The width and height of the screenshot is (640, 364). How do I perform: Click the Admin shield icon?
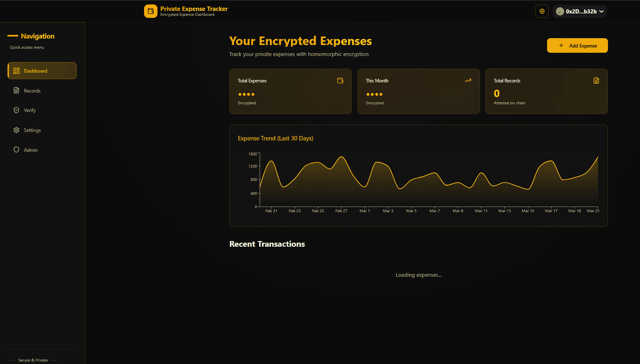(16, 150)
